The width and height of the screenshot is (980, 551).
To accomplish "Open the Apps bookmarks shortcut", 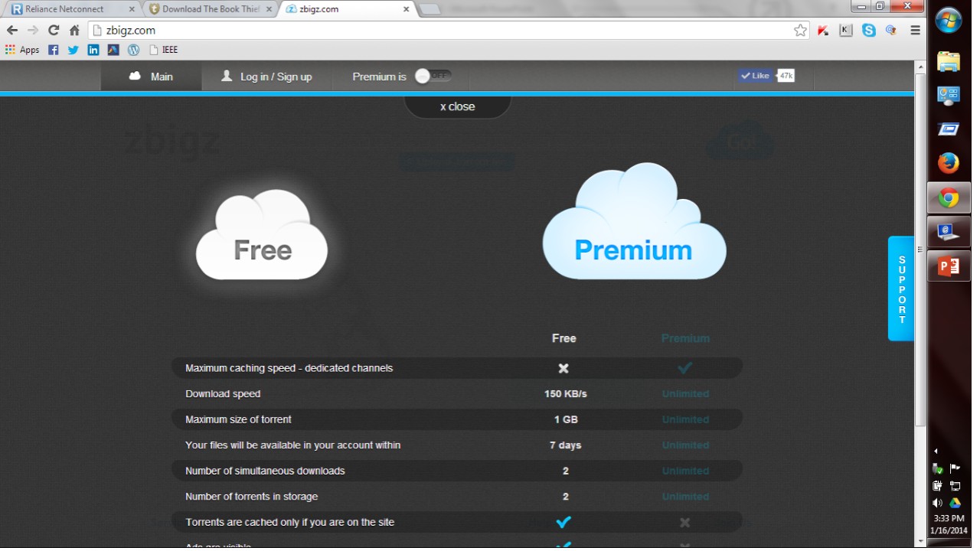I will [x=22, y=50].
